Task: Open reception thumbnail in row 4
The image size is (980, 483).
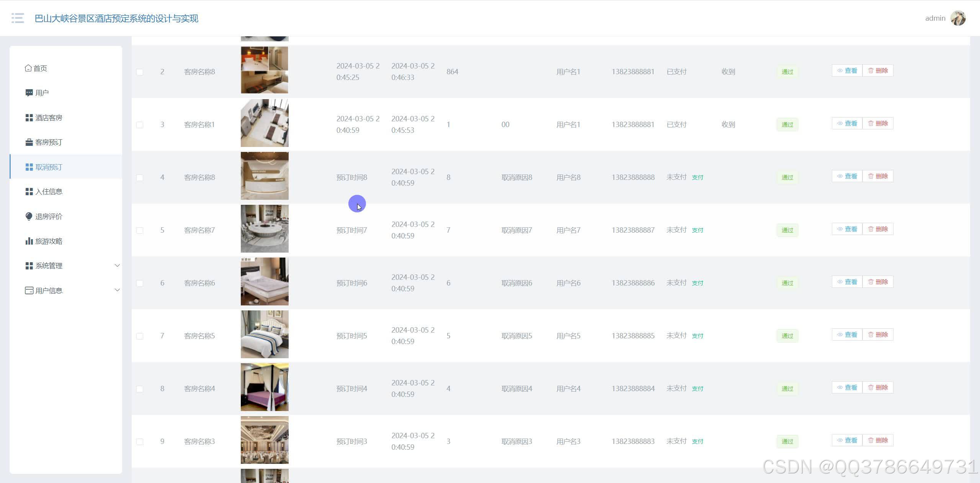Action: pos(265,176)
